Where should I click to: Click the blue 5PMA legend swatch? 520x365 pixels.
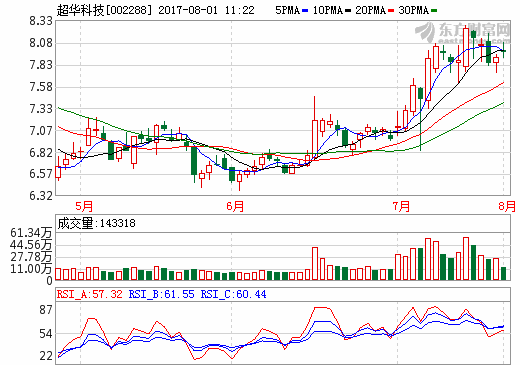pos(305,11)
